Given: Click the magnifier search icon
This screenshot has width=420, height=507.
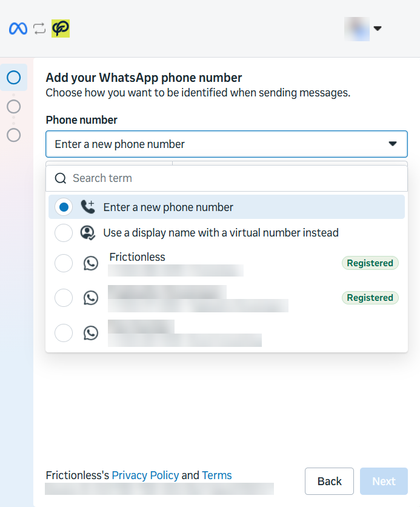Looking at the screenshot, I should tap(61, 178).
